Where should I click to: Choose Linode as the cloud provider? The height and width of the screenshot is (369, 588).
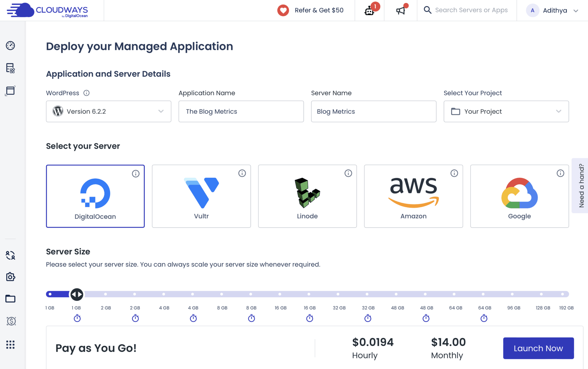[x=307, y=196]
